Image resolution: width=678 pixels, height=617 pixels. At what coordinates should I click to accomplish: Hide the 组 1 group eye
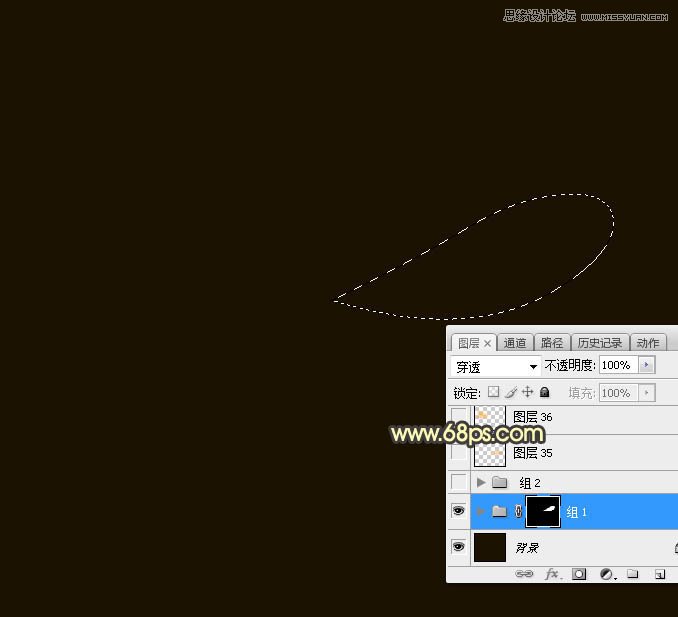point(459,511)
